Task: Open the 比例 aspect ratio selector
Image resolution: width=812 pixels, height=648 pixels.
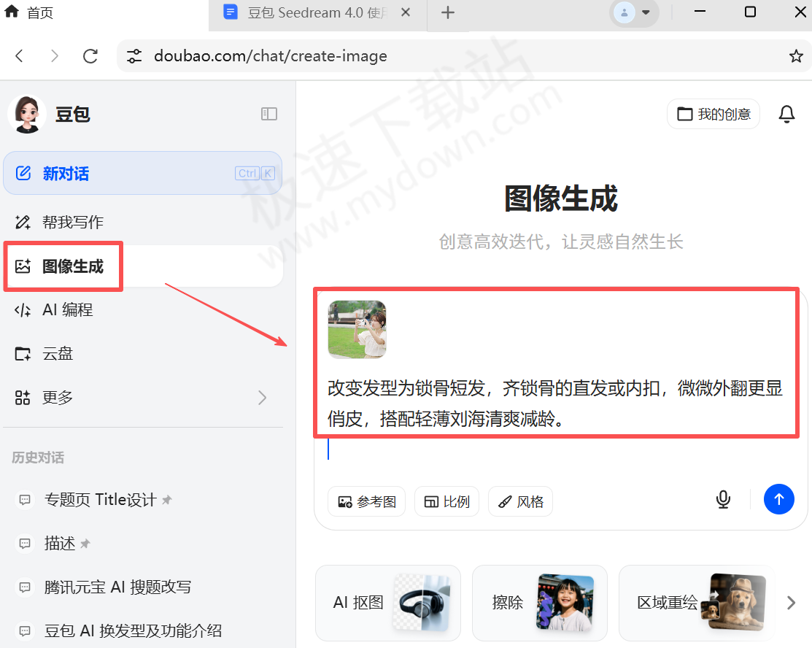Action: [446, 501]
